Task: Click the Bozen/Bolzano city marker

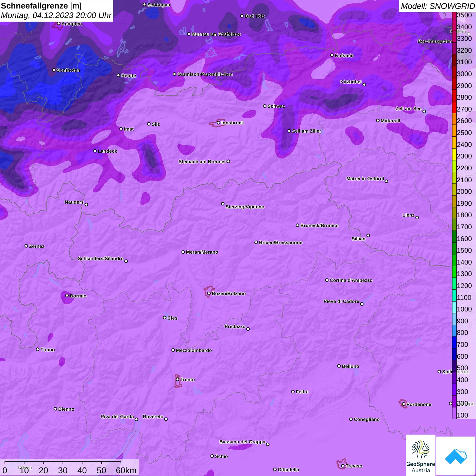Action: click(x=209, y=293)
